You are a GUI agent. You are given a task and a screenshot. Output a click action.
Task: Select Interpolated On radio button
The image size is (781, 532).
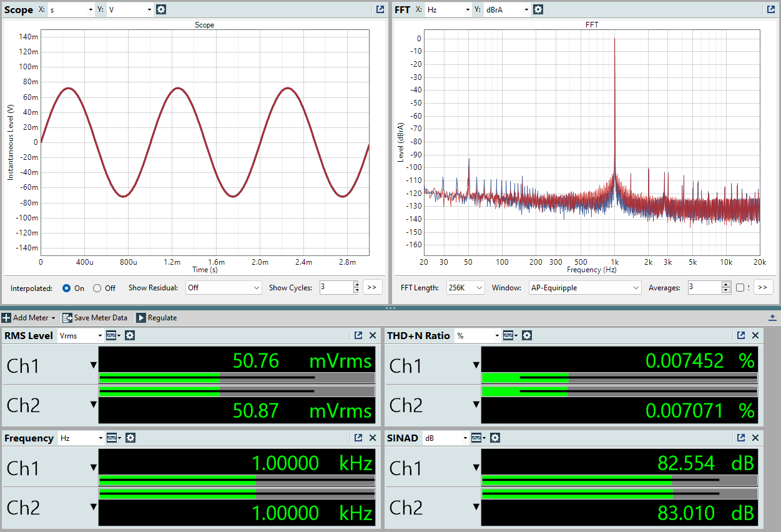(x=67, y=288)
